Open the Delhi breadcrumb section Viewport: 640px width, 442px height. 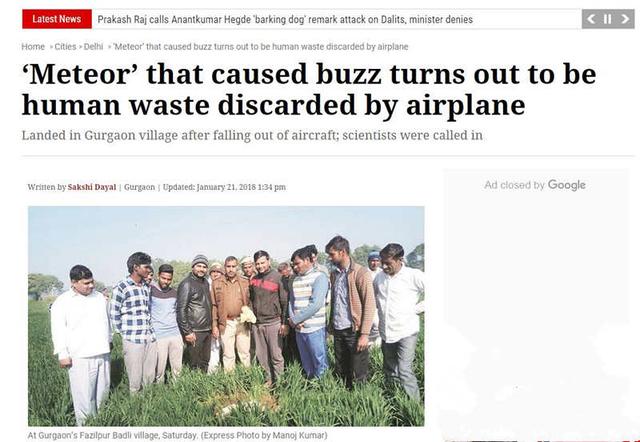pos(93,47)
